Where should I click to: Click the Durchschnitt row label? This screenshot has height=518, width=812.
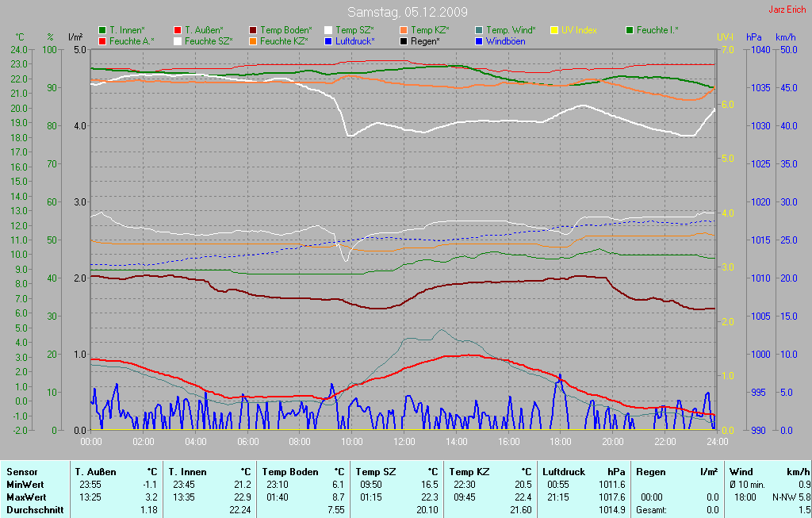(x=34, y=509)
